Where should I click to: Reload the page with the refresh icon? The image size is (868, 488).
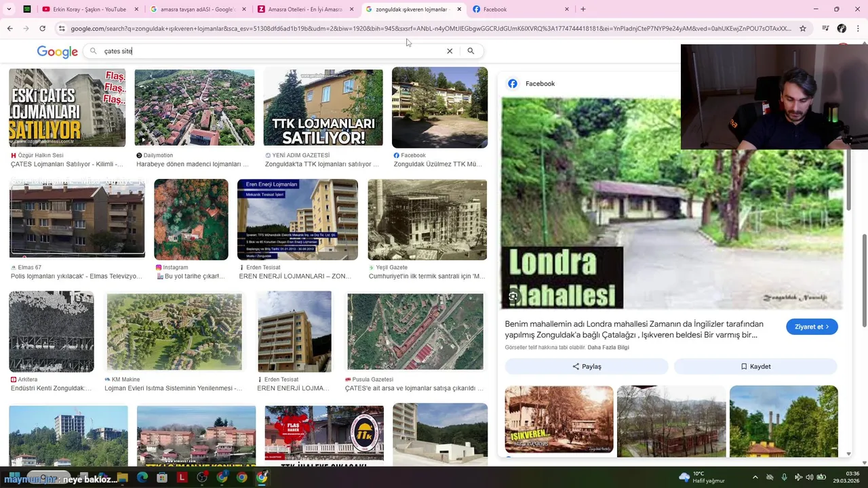42,28
